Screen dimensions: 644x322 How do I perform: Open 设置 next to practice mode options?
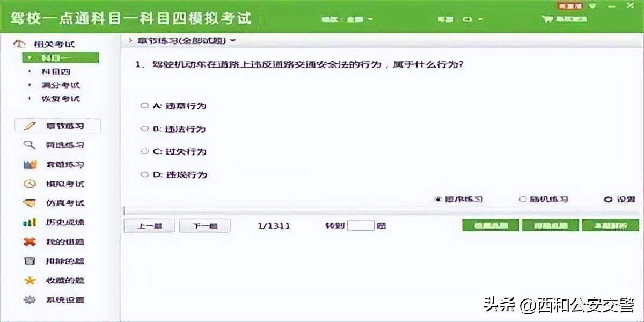(x=617, y=199)
